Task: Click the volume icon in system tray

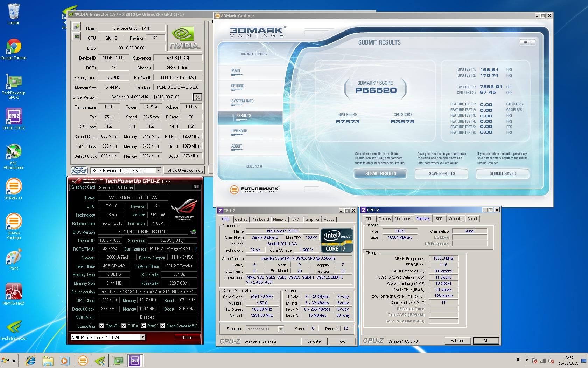Action: [552, 361]
